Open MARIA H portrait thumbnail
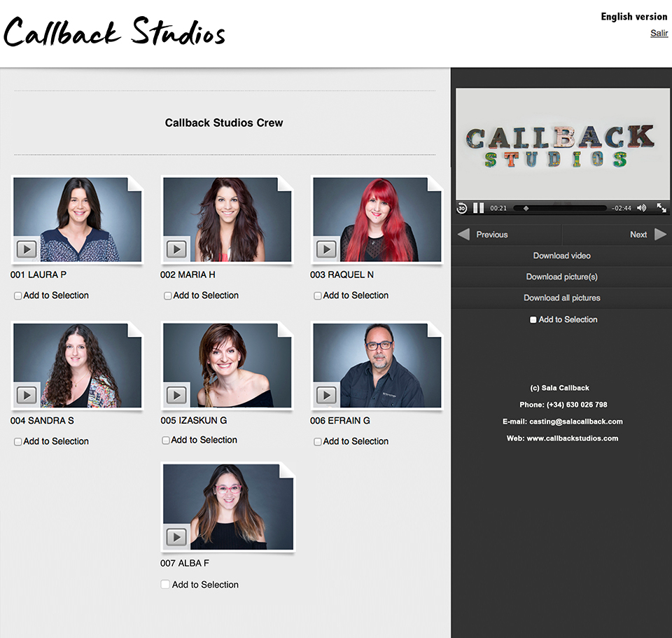 pyautogui.click(x=227, y=219)
